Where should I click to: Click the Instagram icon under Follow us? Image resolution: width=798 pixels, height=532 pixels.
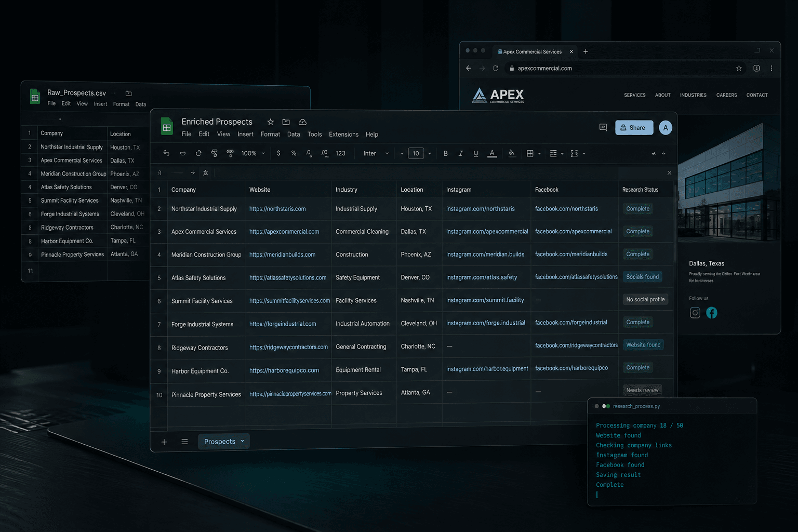[695, 313]
